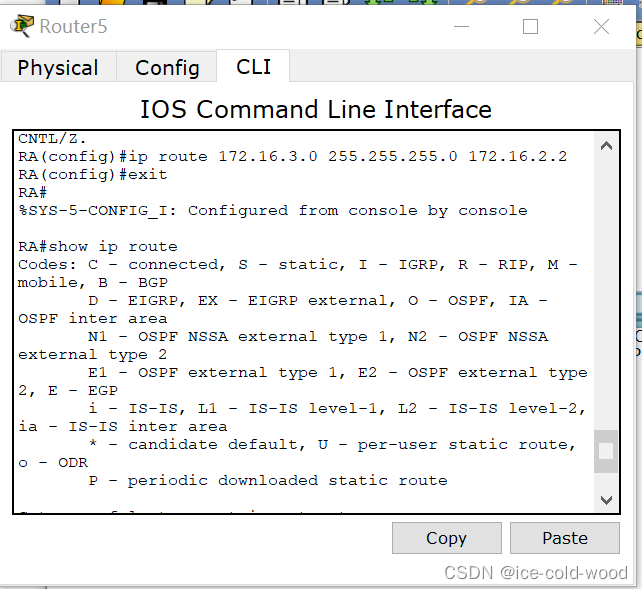Click the Router5 window icon
This screenshot has height=589, width=642.
(21, 25)
